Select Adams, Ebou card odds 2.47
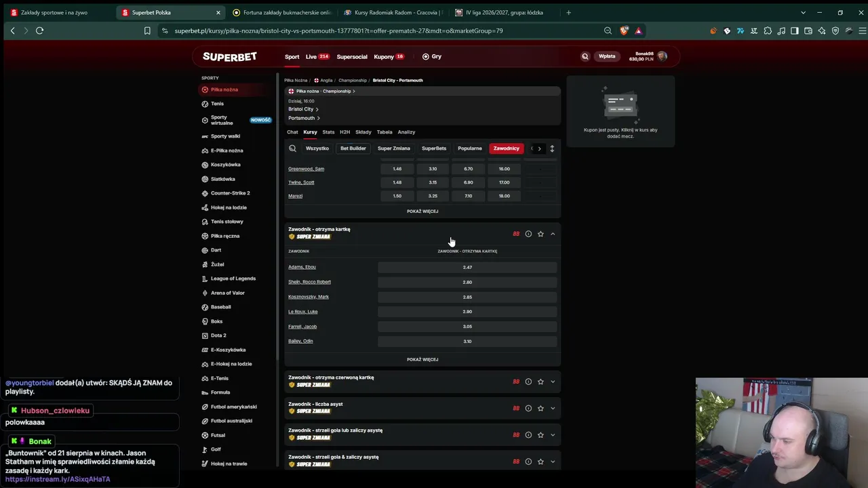This screenshot has height=488, width=868. pos(467,267)
